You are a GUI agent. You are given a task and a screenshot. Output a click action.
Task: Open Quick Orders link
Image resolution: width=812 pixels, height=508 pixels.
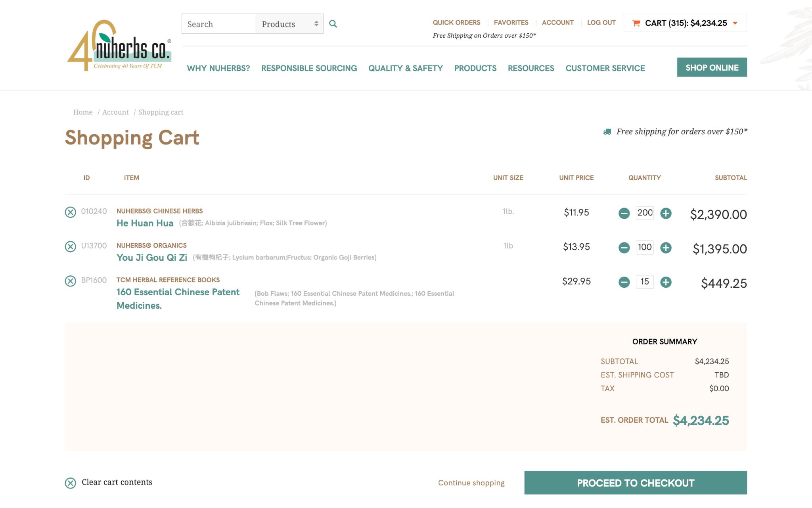pos(456,23)
